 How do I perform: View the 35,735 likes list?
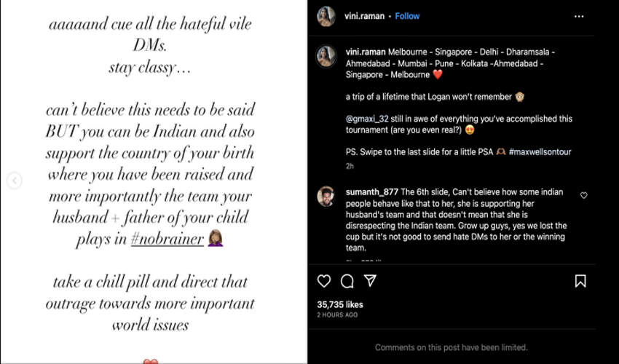click(x=340, y=304)
